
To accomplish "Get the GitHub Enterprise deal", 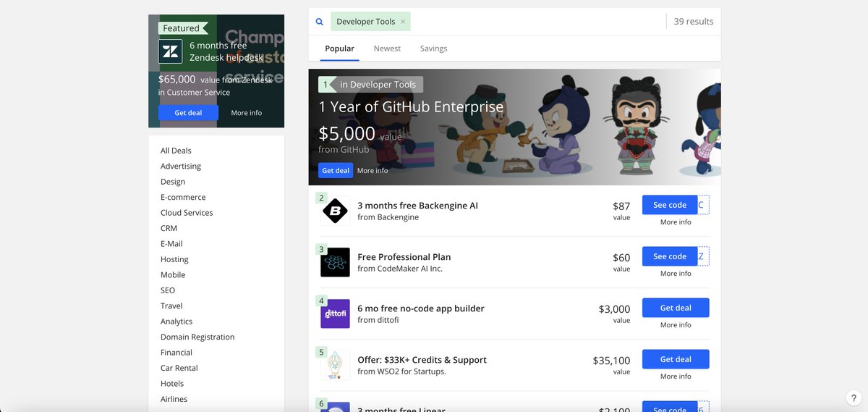I will (336, 171).
